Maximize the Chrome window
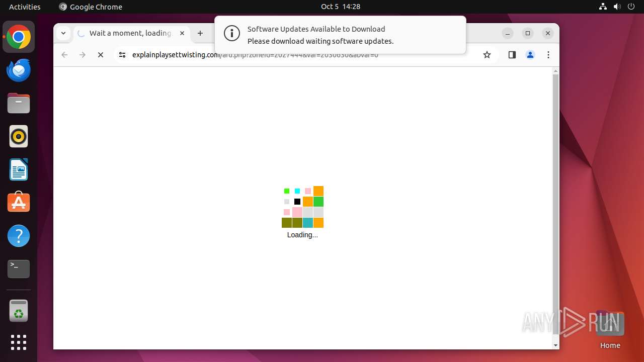The width and height of the screenshot is (644, 362). click(x=528, y=33)
